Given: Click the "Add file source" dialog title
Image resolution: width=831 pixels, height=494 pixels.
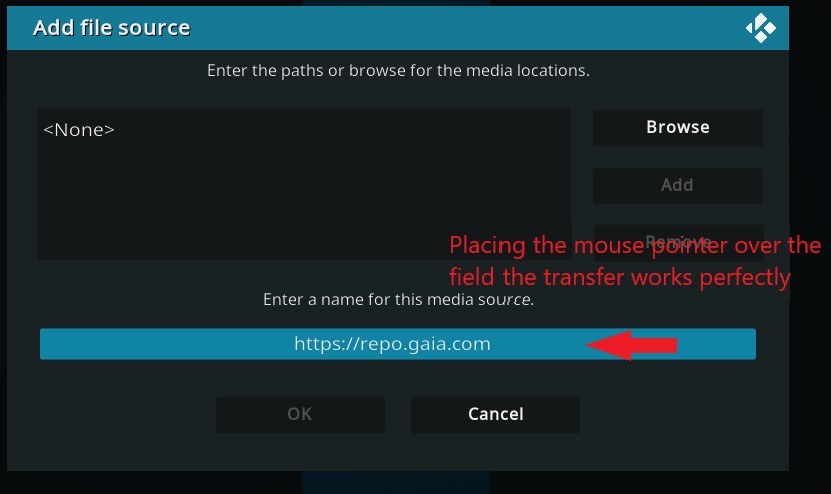Looking at the screenshot, I should tap(111, 28).
